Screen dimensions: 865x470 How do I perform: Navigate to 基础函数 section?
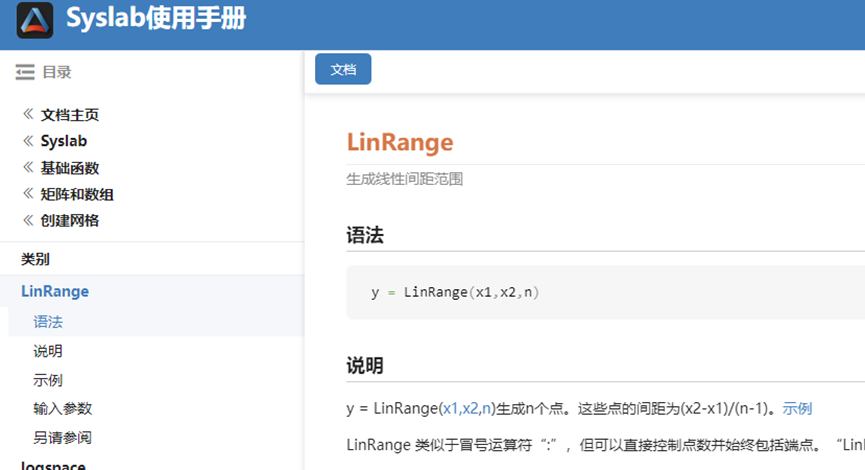tap(70, 168)
